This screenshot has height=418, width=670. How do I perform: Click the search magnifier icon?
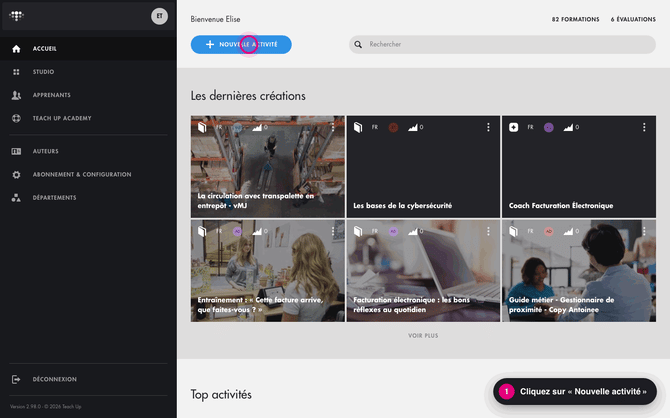[358, 44]
